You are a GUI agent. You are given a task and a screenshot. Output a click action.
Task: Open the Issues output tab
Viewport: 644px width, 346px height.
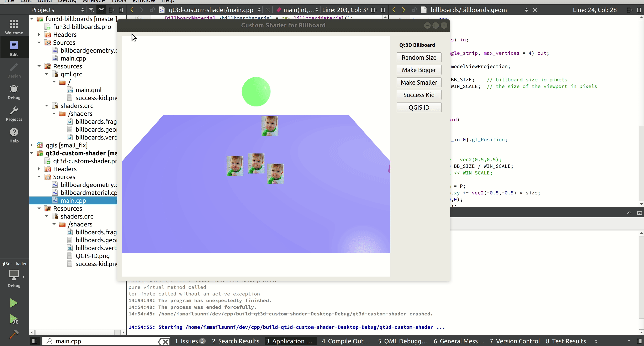(x=190, y=341)
